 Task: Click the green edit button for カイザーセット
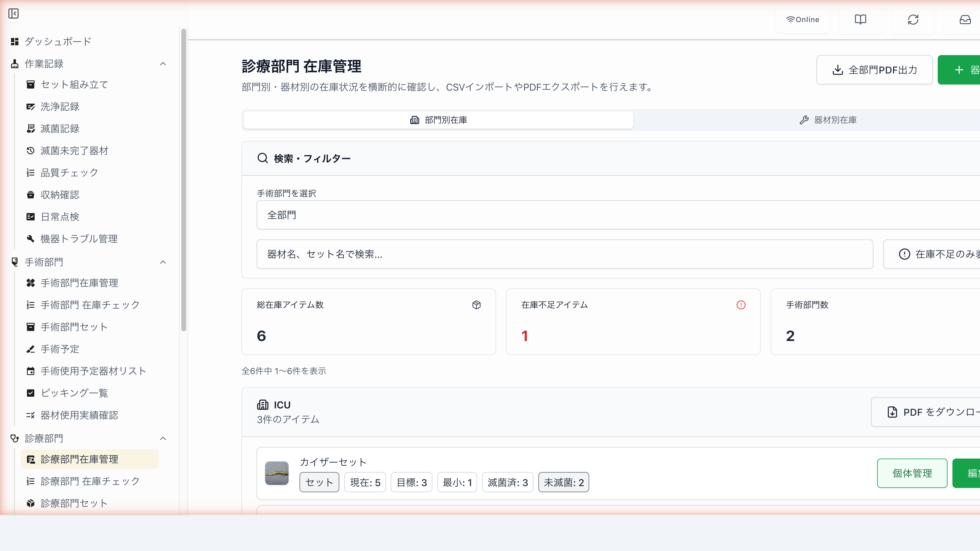(x=966, y=473)
